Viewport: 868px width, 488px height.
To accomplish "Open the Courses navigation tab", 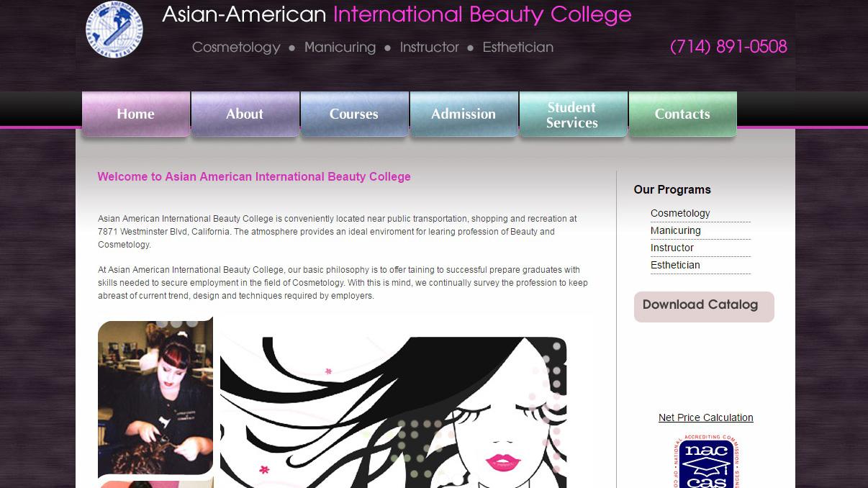I will [x=354, y=114].
